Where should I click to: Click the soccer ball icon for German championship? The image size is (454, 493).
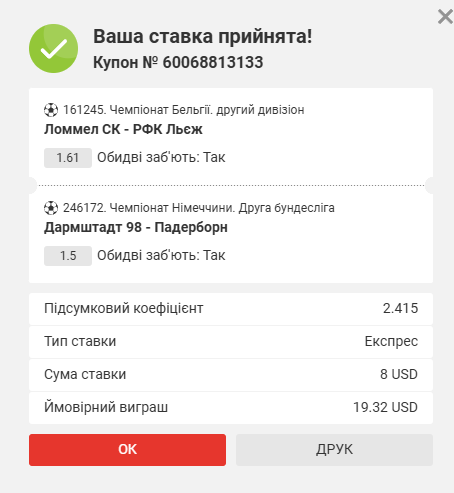pyautogui.click(x=51, y=208)
